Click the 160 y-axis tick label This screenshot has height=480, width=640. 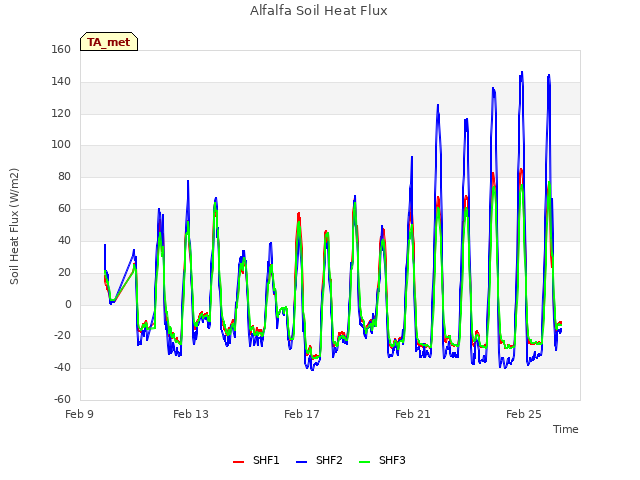pyautogui.click(x=61, y=50)
